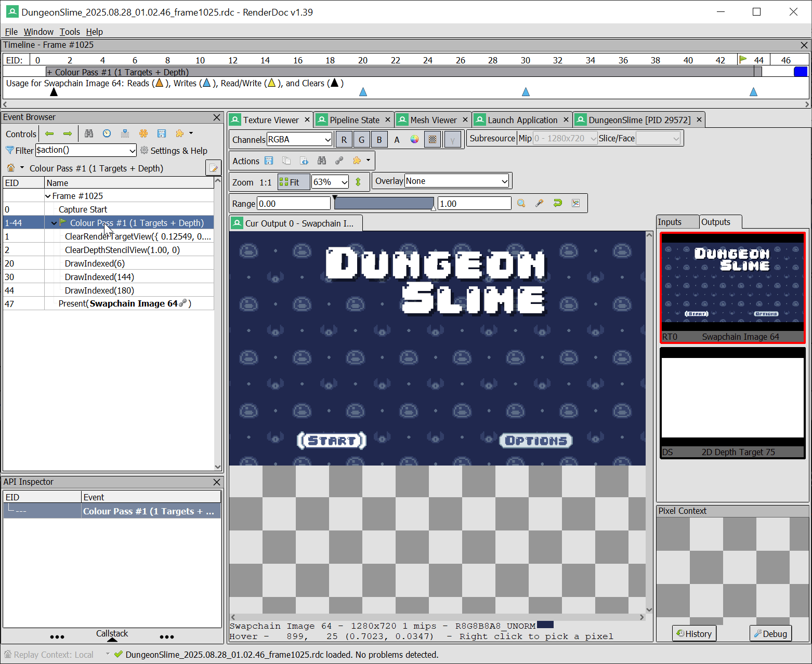This screenshot has height=664, width=812.
Task: Reset the range with the curved arrow icon
Action: (557, 203)
